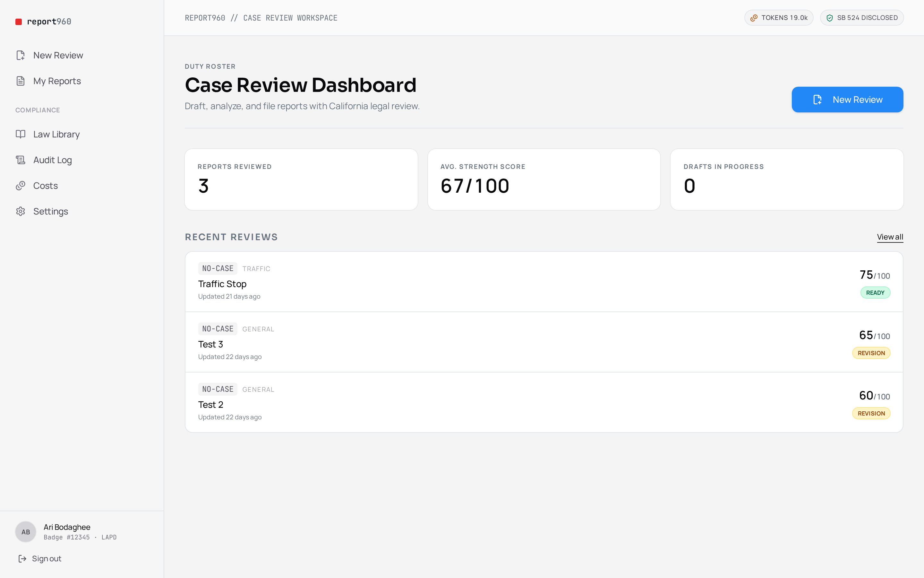This screenshot has width=924, height=578.
Task: Click the Reports Reviewed card
Action: (301, 180)
